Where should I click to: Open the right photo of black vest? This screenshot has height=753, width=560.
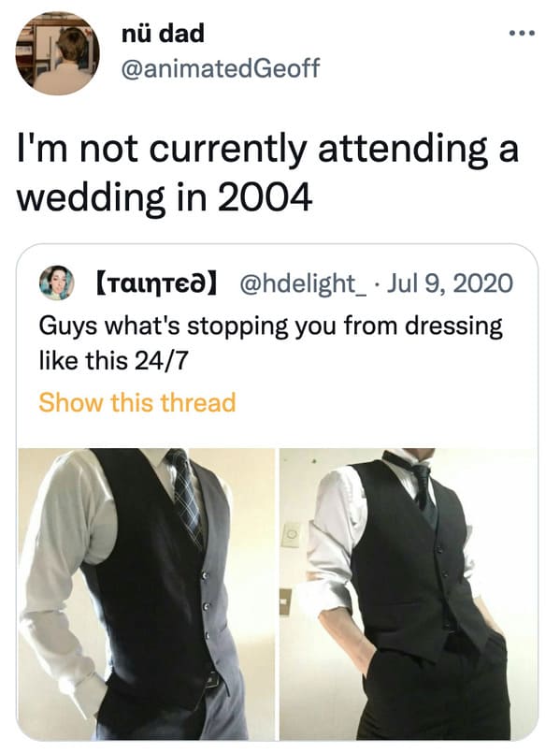point(409,594)
